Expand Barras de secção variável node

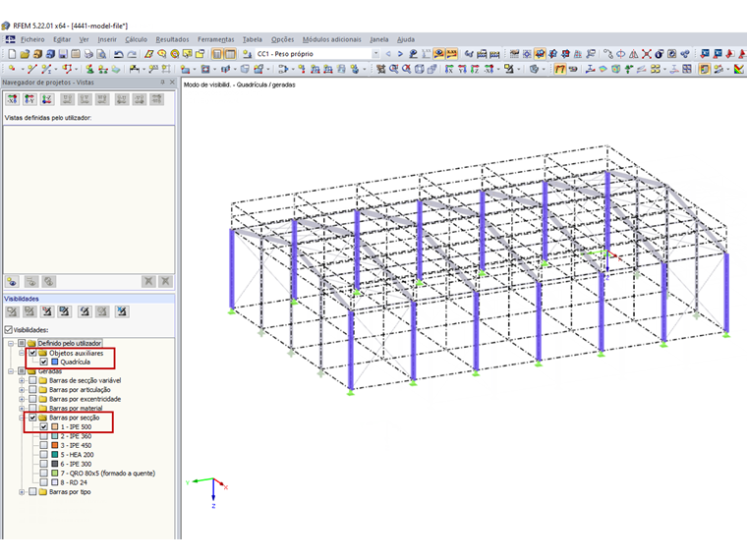(22, 380)
